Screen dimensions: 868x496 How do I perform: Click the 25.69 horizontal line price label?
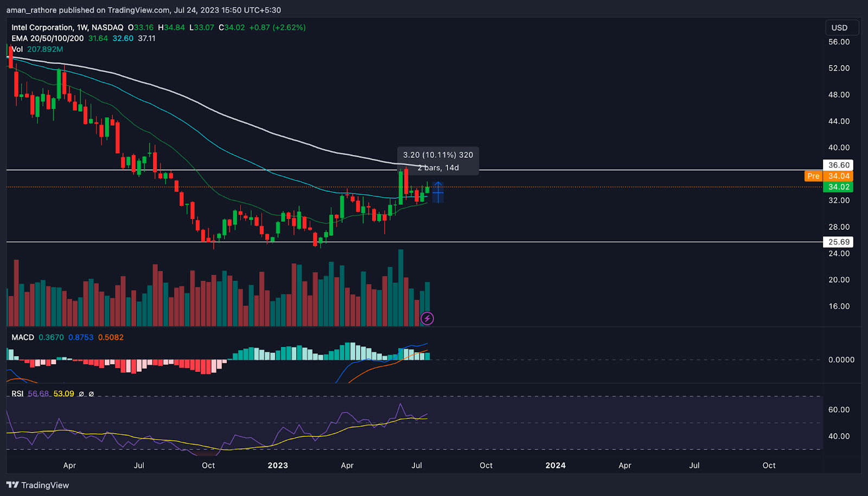click(838, 242)
